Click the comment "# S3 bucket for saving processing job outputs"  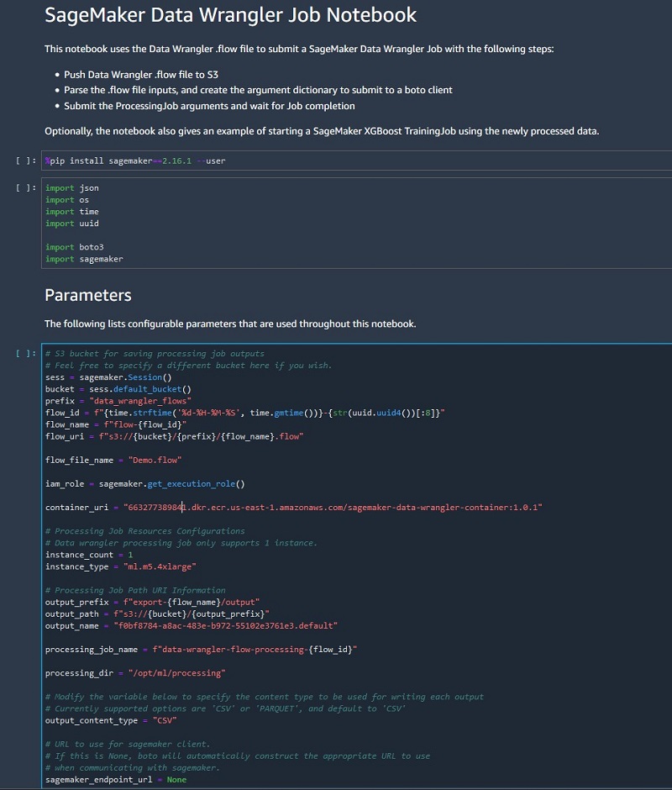pyautogui.click(x=155, y=354)
